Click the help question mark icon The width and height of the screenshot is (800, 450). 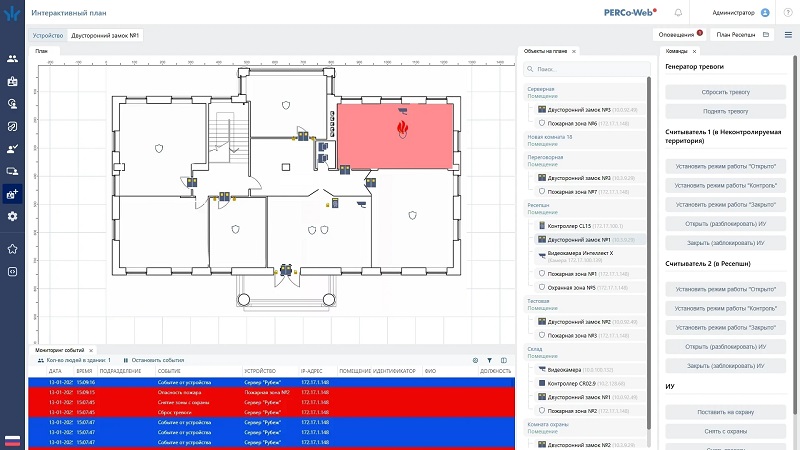click(787, 13)
